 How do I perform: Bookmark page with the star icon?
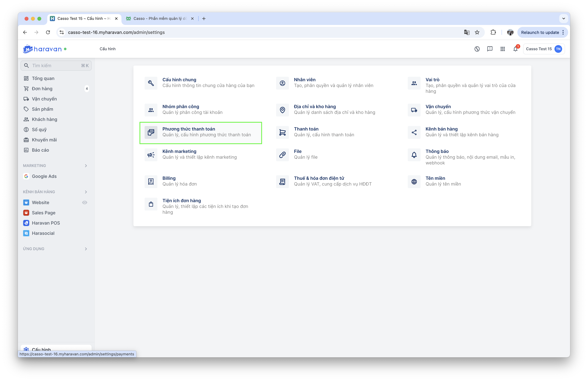tap(477, 32)
